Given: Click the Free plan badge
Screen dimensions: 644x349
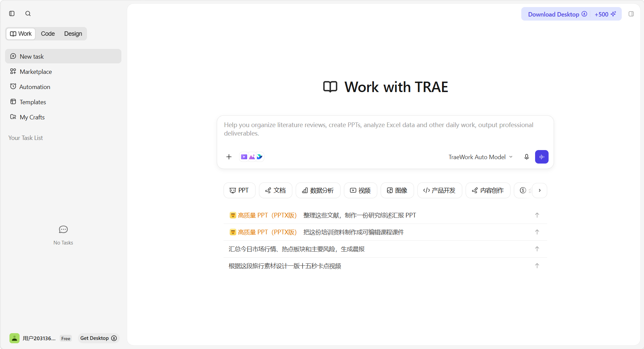Looking at the screenshot, I should (x=66, y=339).
